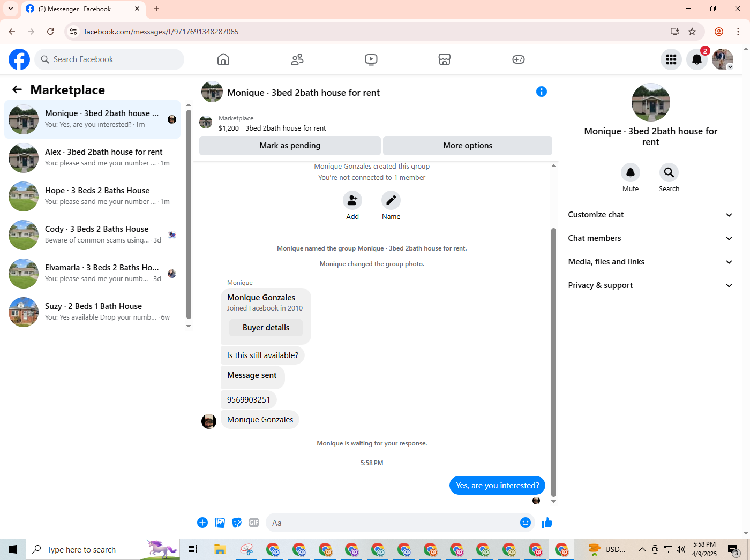
Task: Click the conversation scrollbar
Action: click(553, 362)
